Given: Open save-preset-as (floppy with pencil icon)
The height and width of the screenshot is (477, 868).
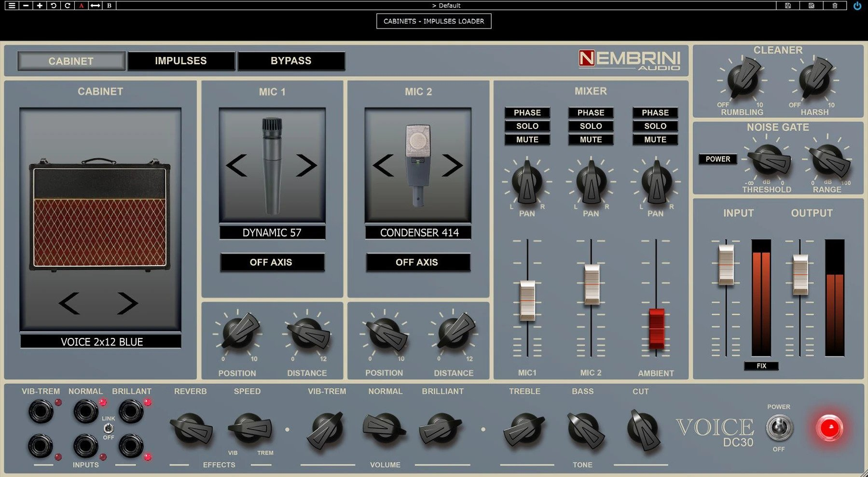Looking at the screenshot, I should click(811, 5).
